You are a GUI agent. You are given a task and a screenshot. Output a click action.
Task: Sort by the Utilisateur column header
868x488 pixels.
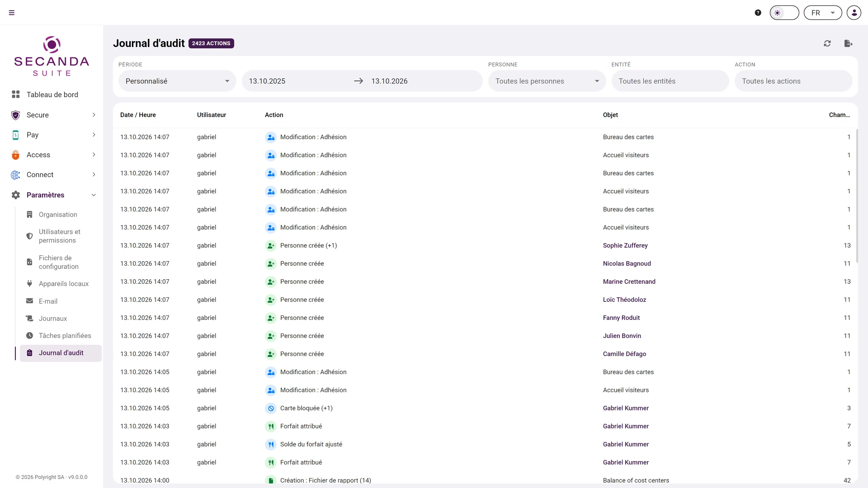coord(212,115)
